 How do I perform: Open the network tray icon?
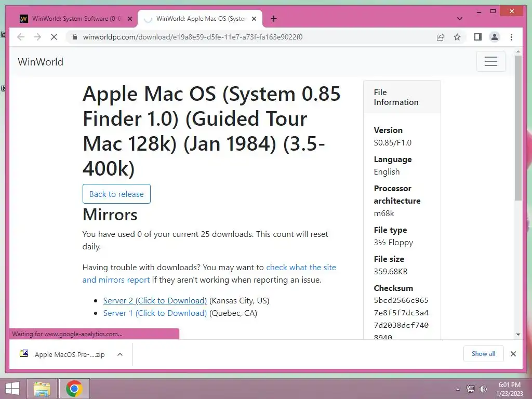[471, 389]
